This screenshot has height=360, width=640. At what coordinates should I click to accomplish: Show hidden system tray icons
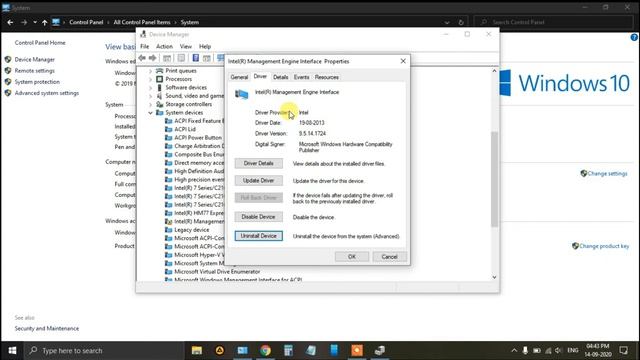point(514,351)
